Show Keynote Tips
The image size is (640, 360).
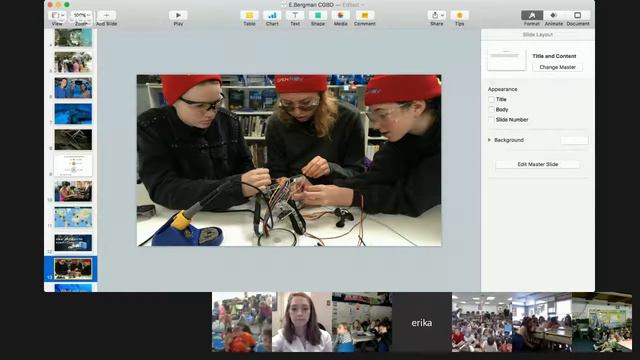point(460,16)
